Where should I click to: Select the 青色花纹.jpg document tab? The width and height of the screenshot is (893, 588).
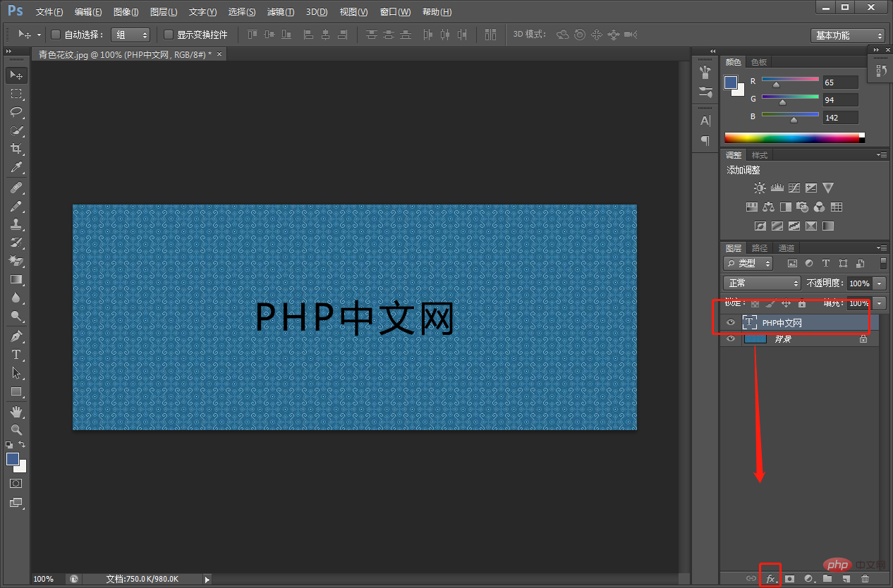click(124, 54)
